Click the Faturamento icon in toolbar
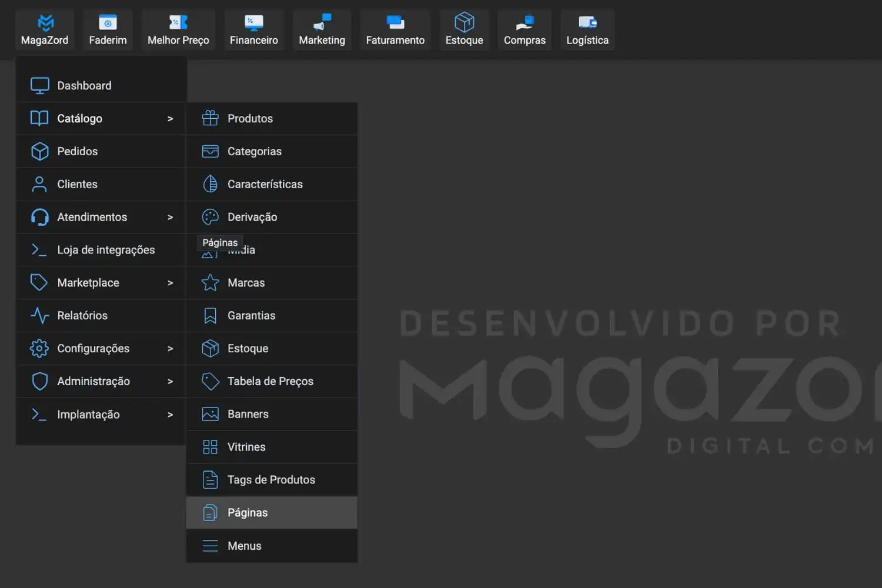882x588 pixels. (x=395, y=22)
